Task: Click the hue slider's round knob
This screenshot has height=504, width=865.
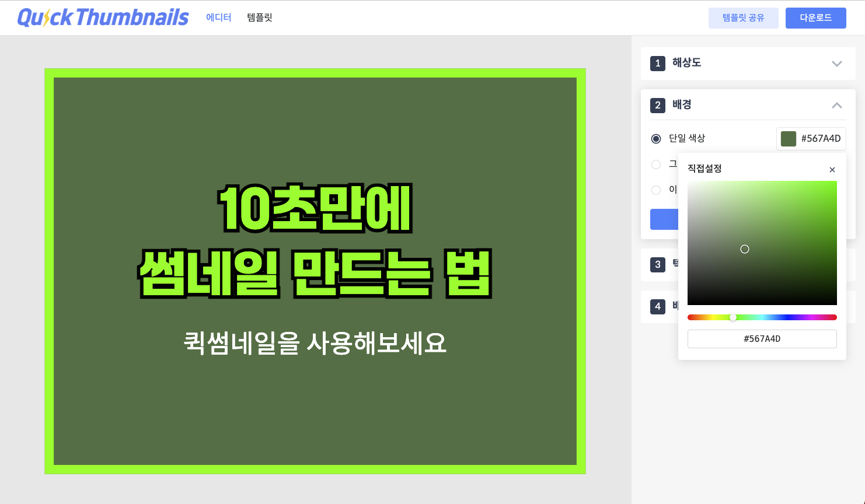Action: coord(733,317)
